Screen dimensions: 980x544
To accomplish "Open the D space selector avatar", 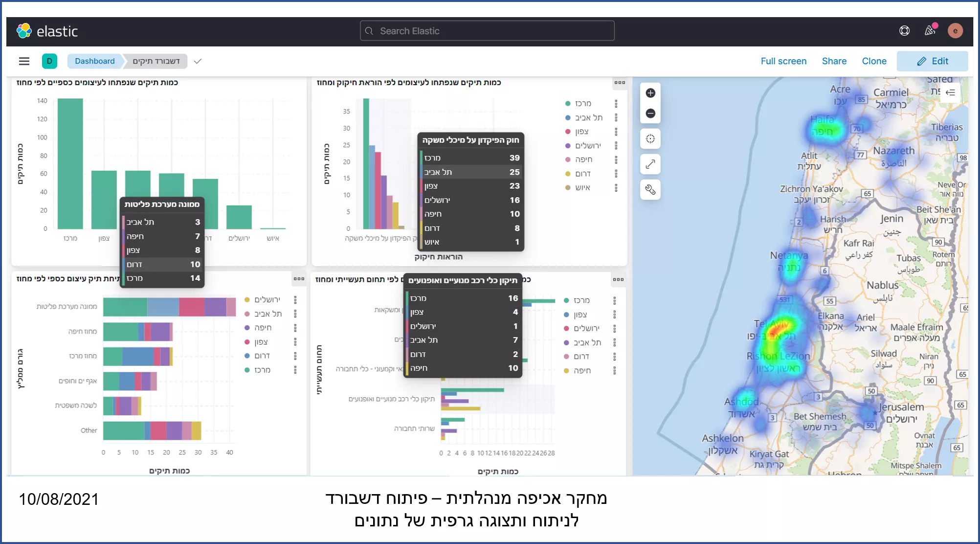I will coord(49,61).
